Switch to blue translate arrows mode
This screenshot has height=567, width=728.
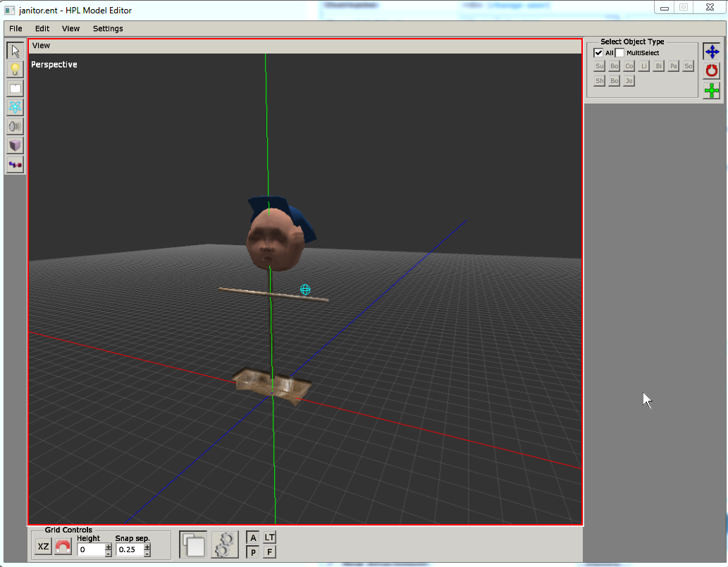pyautogui.click(x=712, y=51)
